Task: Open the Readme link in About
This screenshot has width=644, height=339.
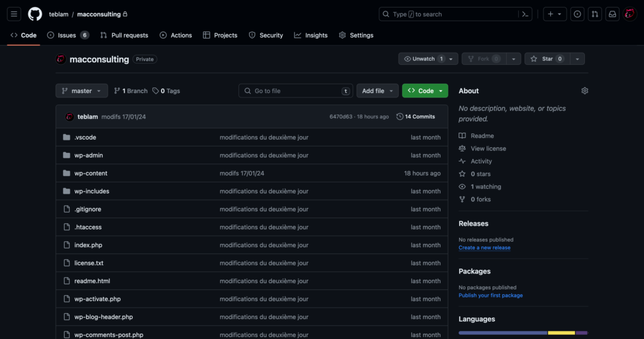Action: 482,136
